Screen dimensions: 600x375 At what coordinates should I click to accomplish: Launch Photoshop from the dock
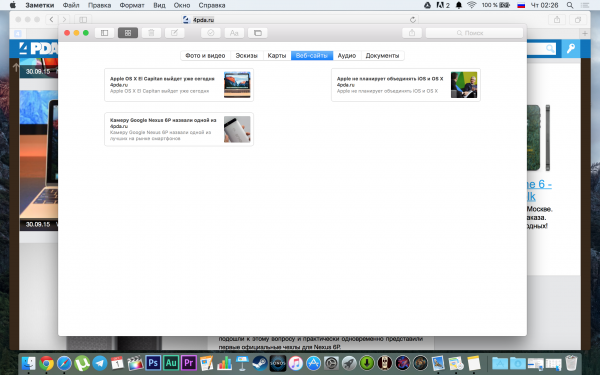(153, 363)
